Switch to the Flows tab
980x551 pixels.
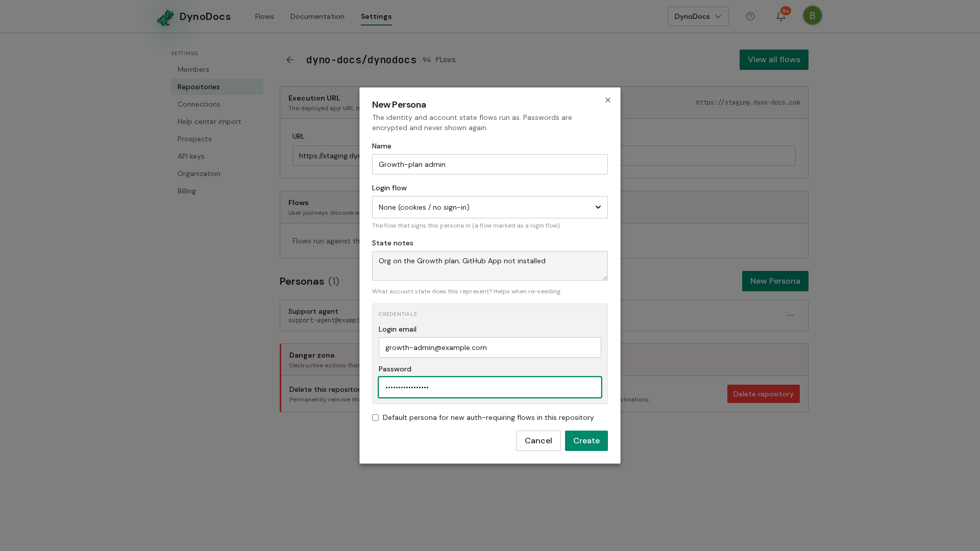pos(264,16)
